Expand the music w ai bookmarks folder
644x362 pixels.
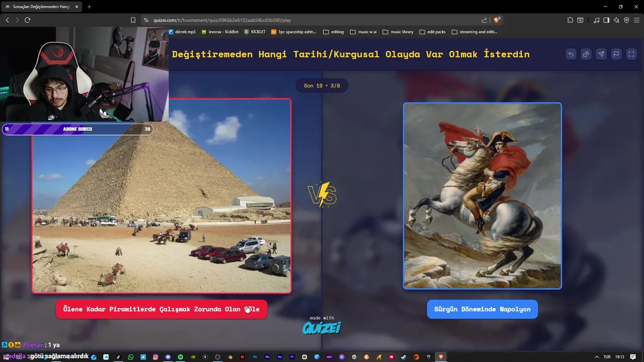[363, 32]
